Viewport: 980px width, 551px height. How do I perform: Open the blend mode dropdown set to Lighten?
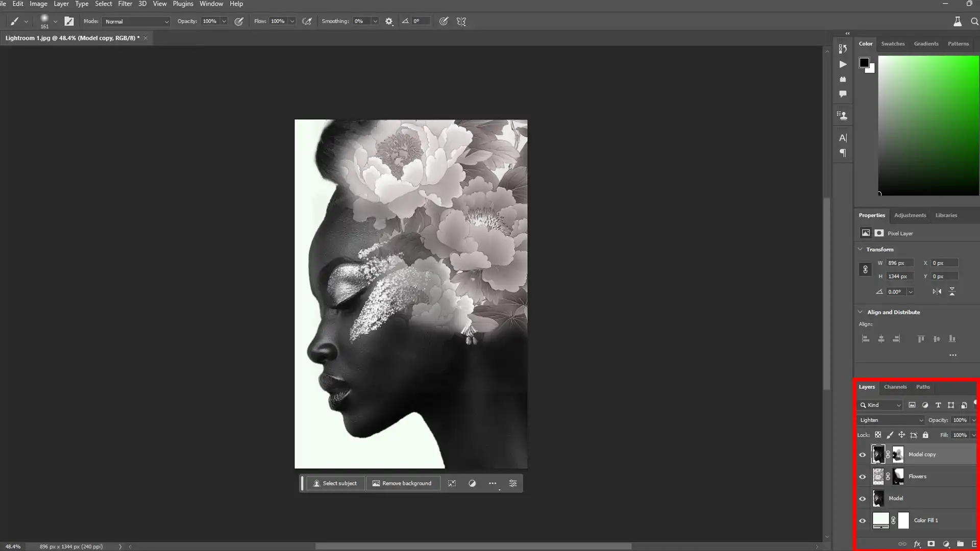coord(891,420)
